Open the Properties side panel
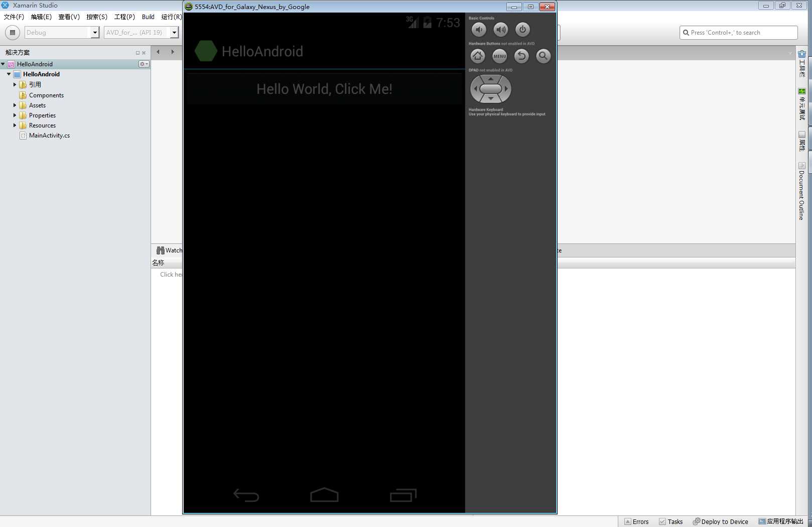 [x=802, y=142]
